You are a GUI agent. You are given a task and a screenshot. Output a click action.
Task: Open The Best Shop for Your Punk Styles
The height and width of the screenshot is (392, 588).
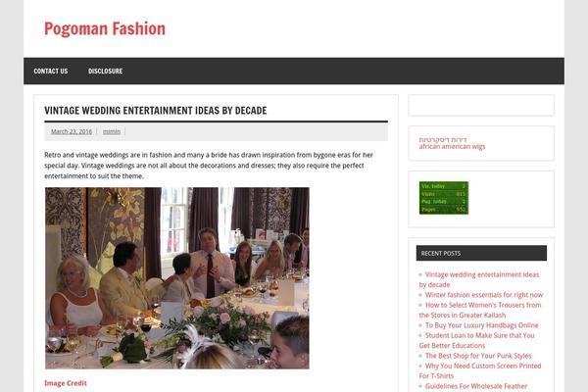click(x=478, y=356)
